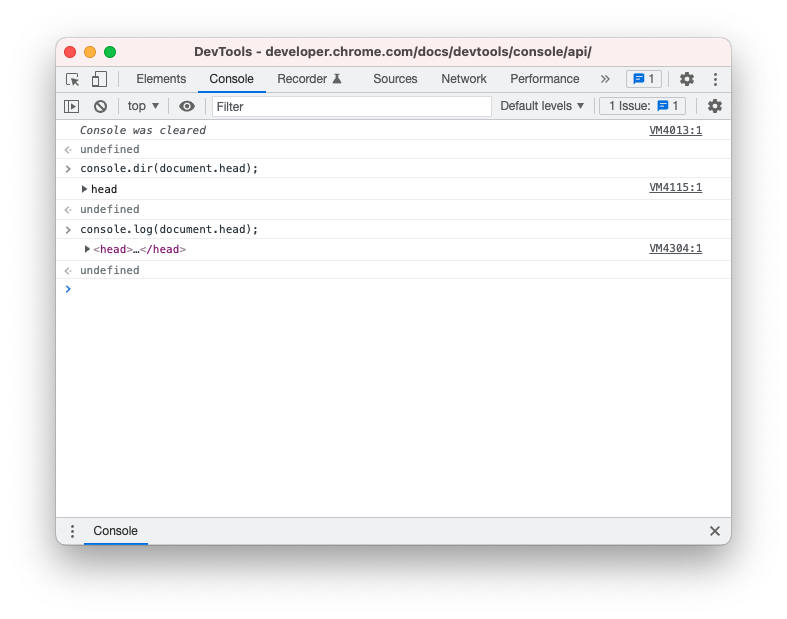Select the drawer Console tab
The image size is (787, 619).
(115, 531)
